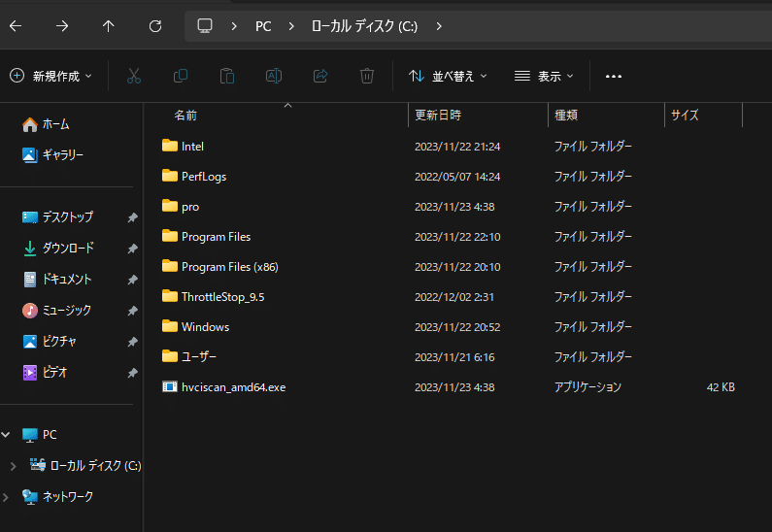Click the 2022/05/07 14:24 date cell

pos(457,177)
